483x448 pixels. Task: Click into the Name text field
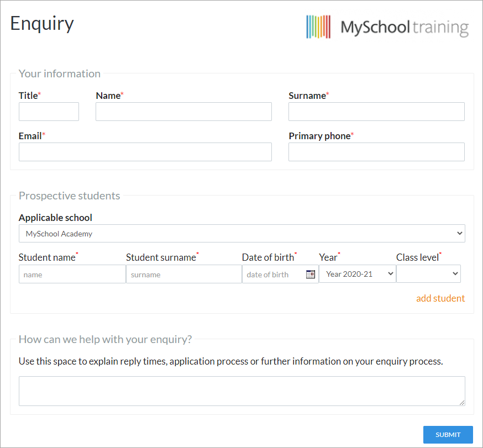pyautogui.click(x=183, y=112)
